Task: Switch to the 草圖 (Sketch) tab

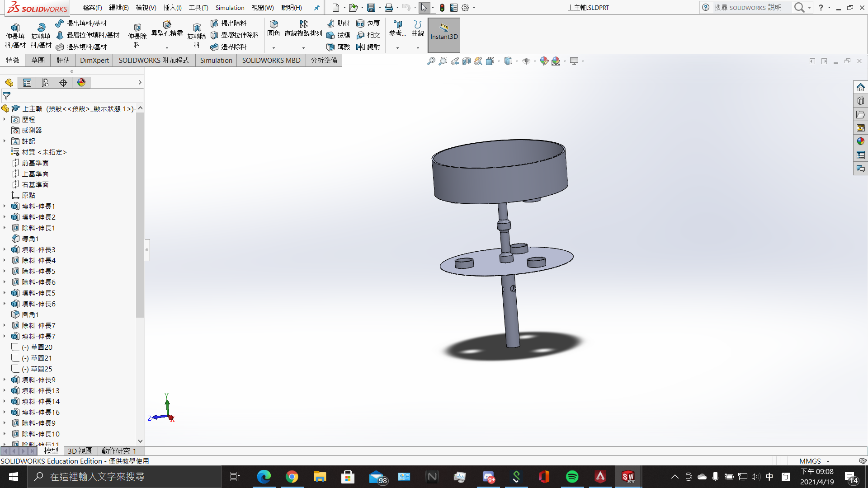Action: click(x=38, y=60)
